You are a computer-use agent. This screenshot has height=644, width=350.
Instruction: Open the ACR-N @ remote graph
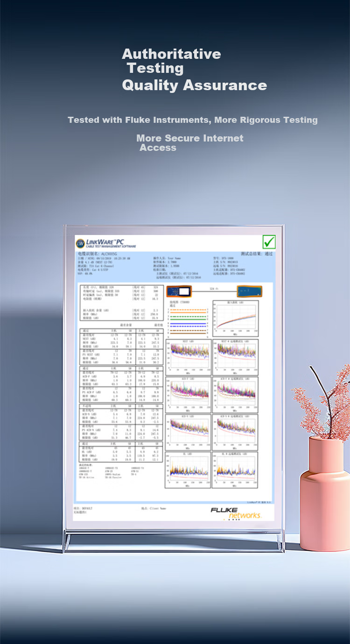click(x=235, y=432)
